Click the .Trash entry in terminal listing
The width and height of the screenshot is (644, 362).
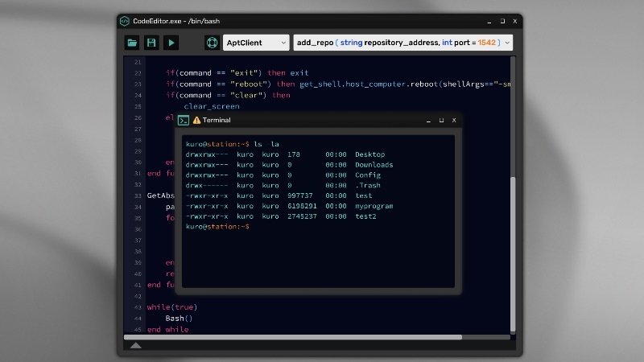[368, 185]
